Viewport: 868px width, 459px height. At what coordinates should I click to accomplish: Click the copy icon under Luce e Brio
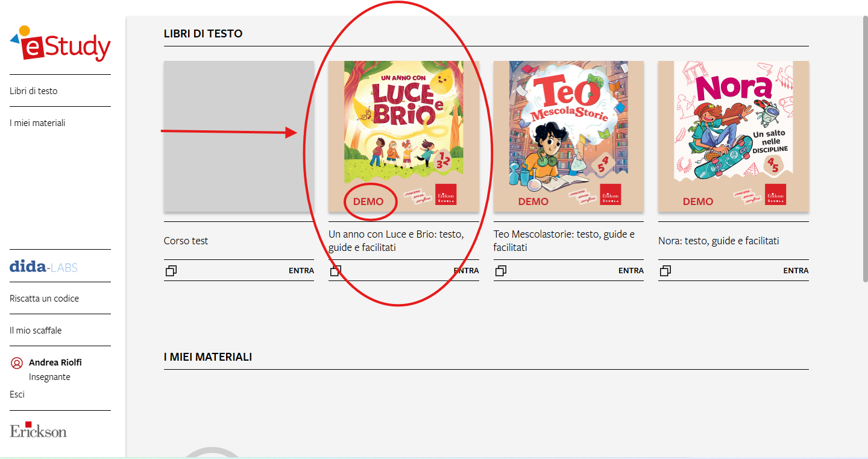(x=336, y=271)
